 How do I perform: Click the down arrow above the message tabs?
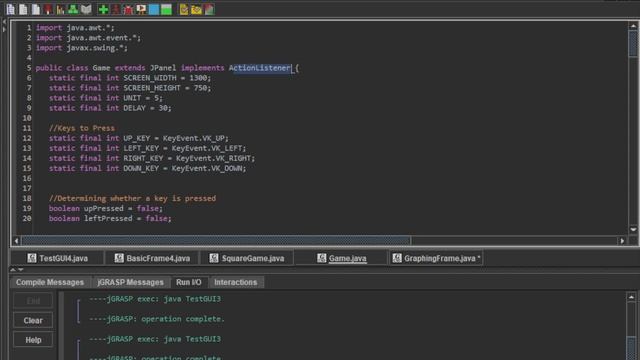[21, 269]
